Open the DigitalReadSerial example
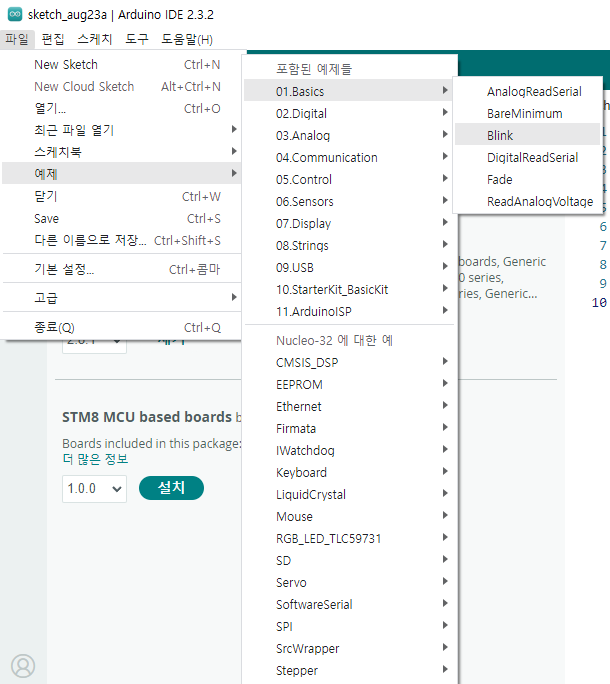 528,157
